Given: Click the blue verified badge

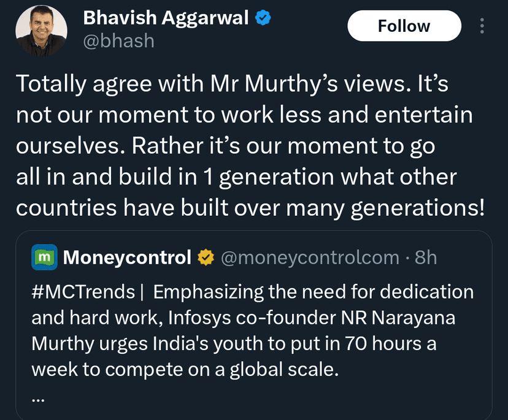Looking at the screenshot, I should [x=263, y=18].
